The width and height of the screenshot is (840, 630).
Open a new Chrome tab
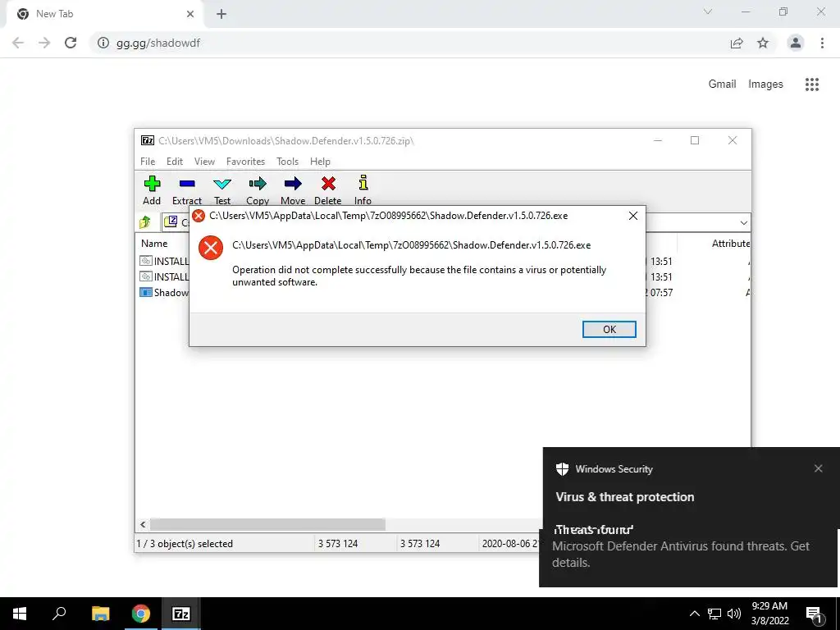(221, 15)
